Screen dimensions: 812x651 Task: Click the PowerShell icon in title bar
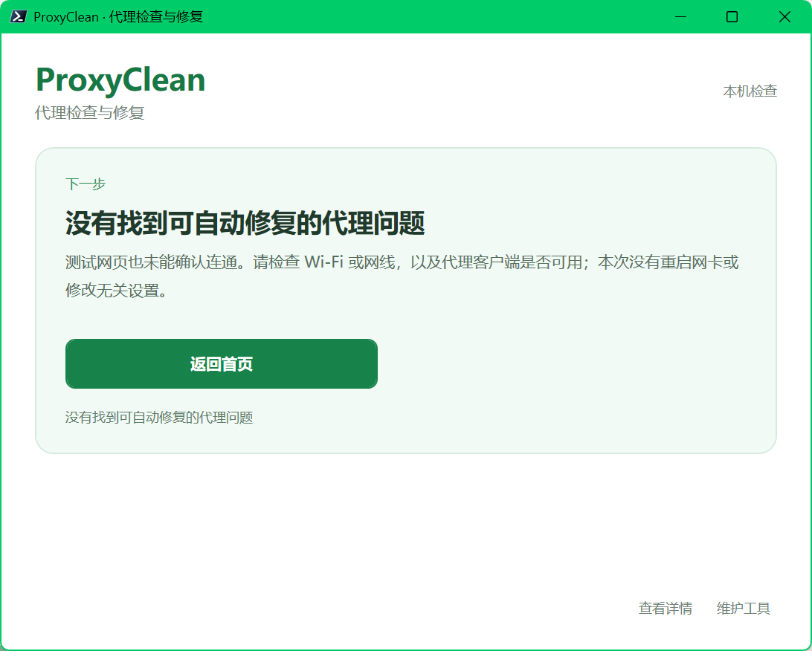pyautogui.click(x=18, y=16)
